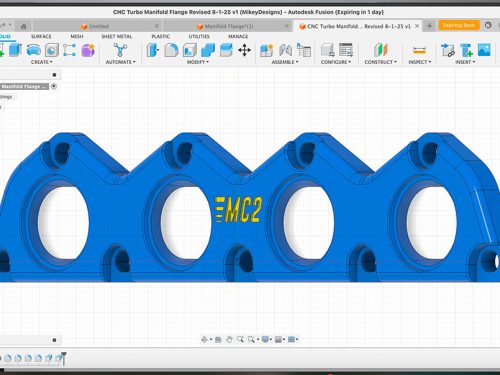Image resolution: width=500 pixels, height=375 pixels.
Task: Select the Construct offset plane icon
Action: click(380, 50)
